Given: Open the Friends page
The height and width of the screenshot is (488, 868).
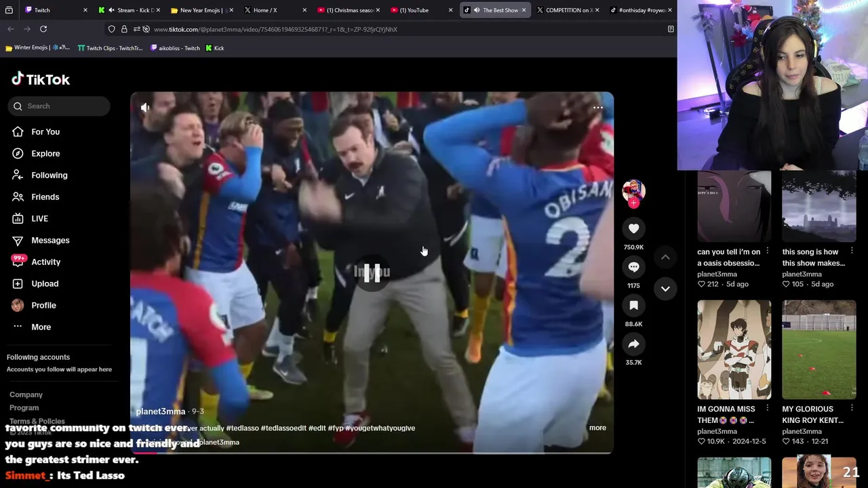Looking at the screenshot, I should tap(45, 197).
